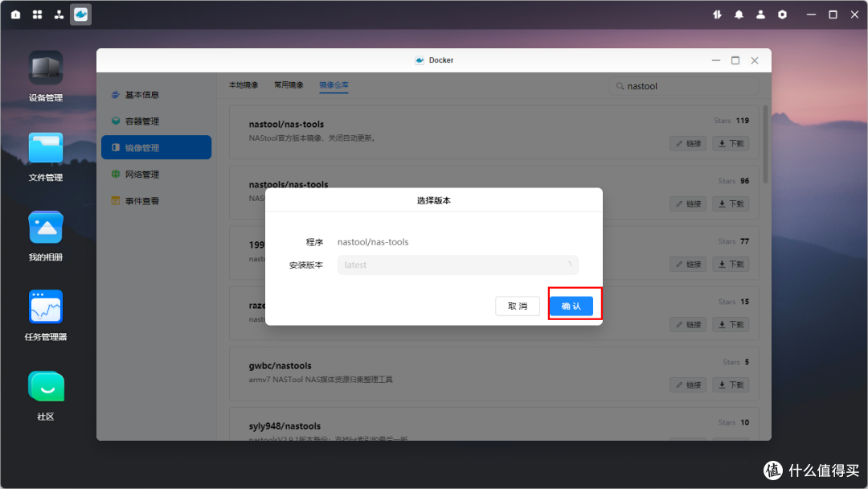
Task: Select 镜像管理 in the Docker sidebar
Action: [156, 147]
